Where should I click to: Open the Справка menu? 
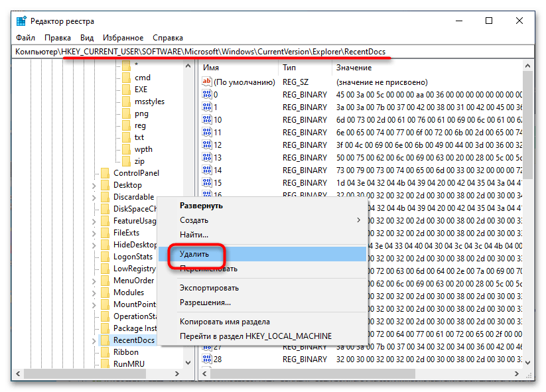167,38
